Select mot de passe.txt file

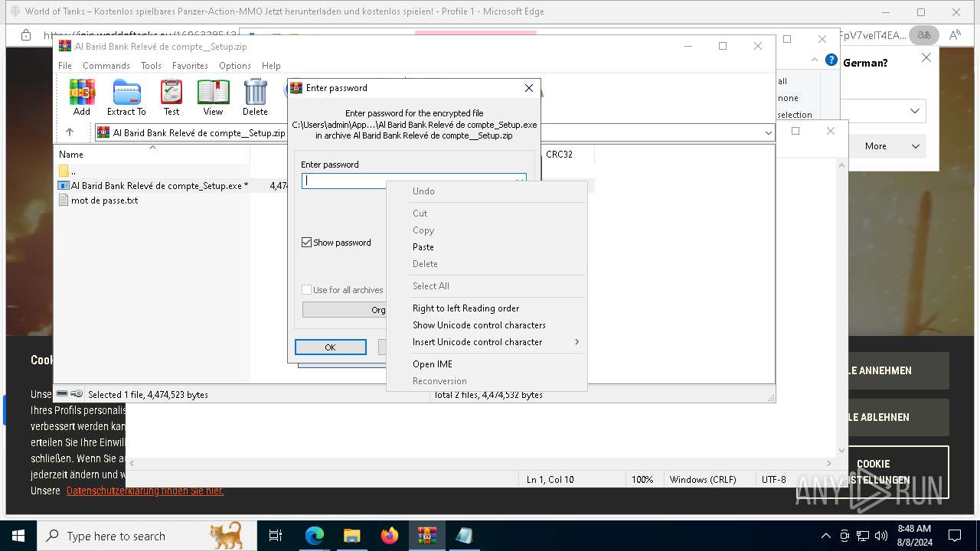[x=99, y=201]
